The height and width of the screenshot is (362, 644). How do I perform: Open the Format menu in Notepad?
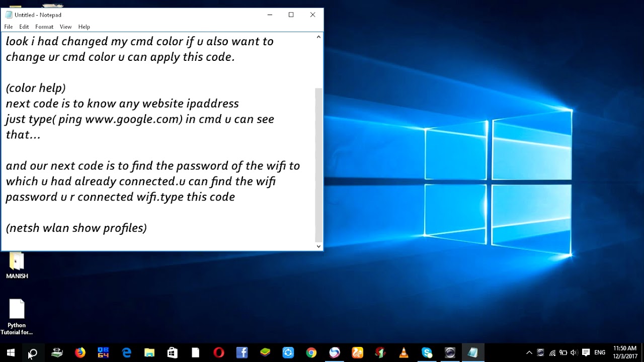pyautogui.click(x=44, y=27)
